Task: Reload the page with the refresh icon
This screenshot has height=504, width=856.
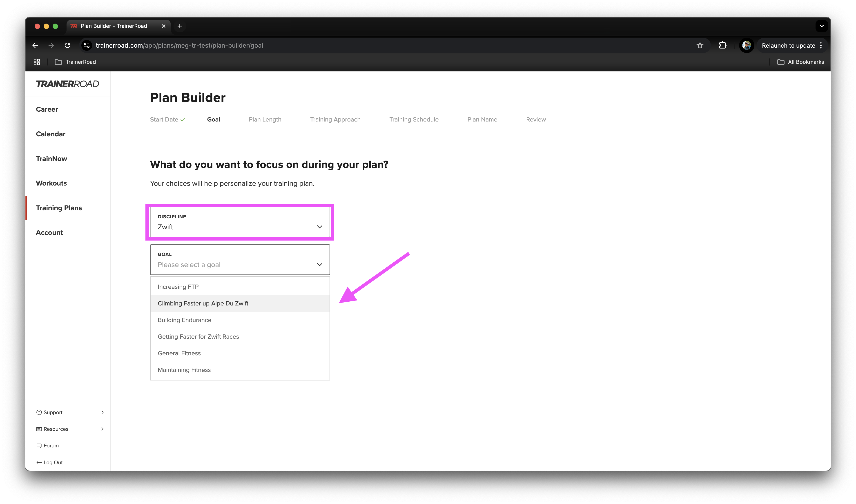Action: coord(67,45)
